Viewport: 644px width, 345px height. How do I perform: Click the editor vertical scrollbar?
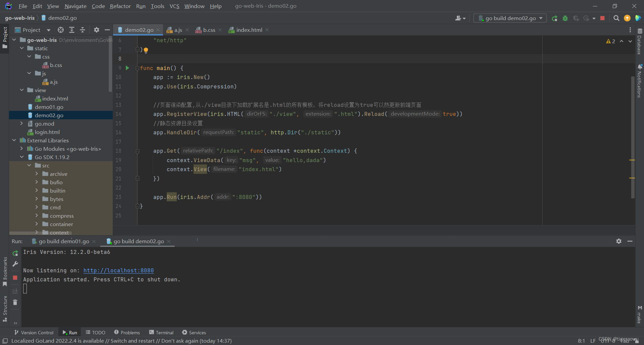[633, 137]
